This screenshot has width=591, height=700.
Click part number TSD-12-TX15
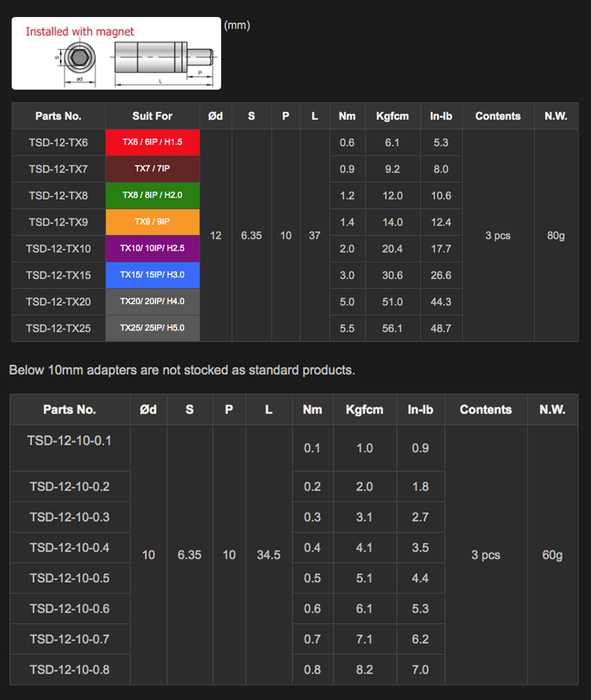[58, 276]
